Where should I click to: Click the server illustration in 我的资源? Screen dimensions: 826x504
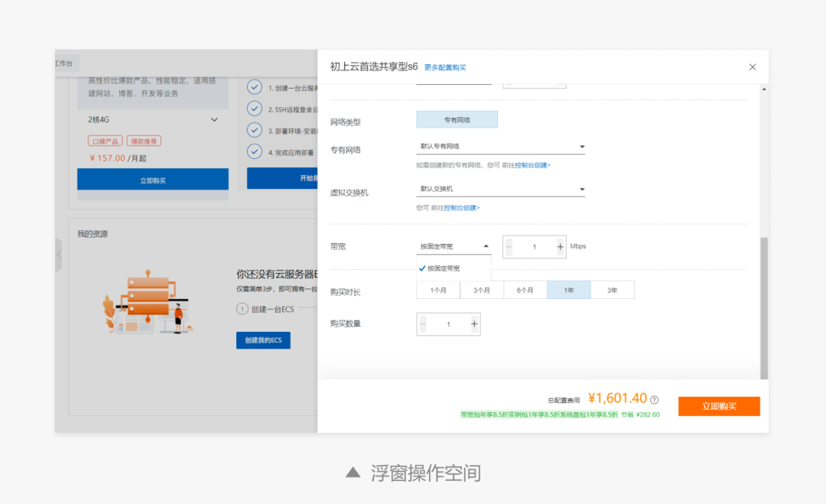click(148, 302)
